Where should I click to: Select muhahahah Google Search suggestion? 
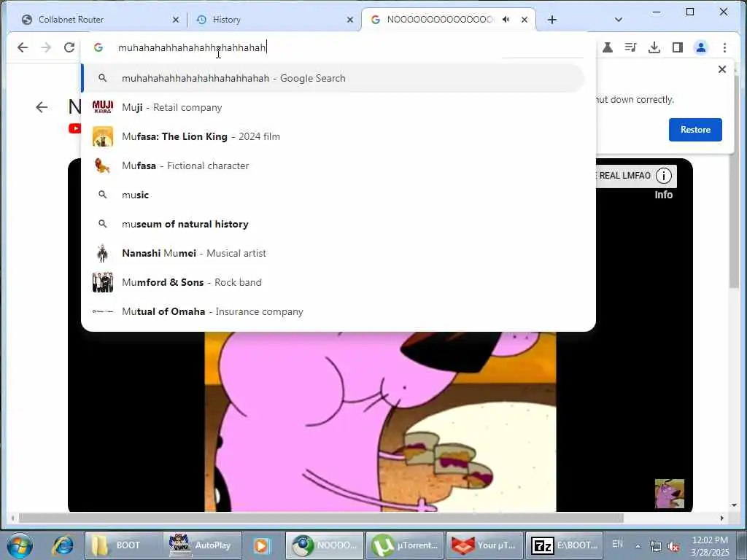click(x=333, y=78)
